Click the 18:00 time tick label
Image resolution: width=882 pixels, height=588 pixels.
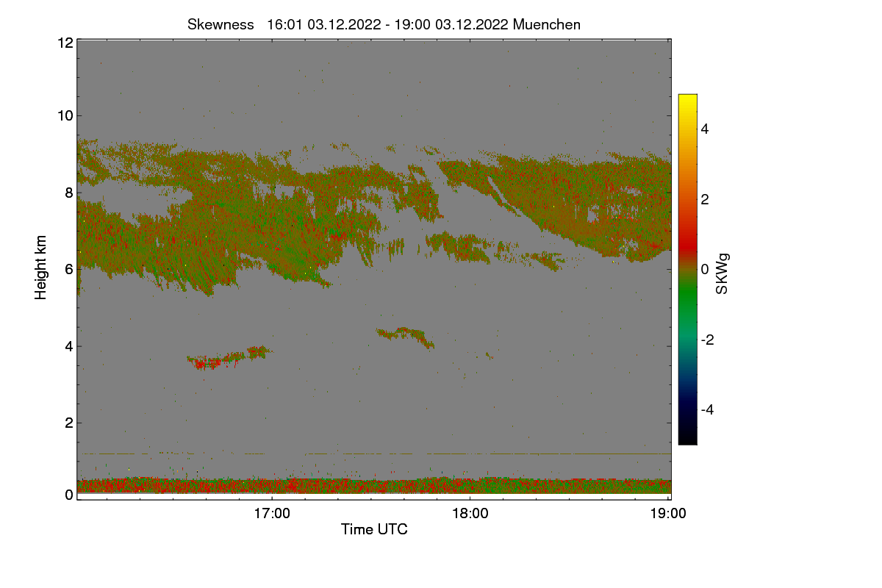[470, 514]
